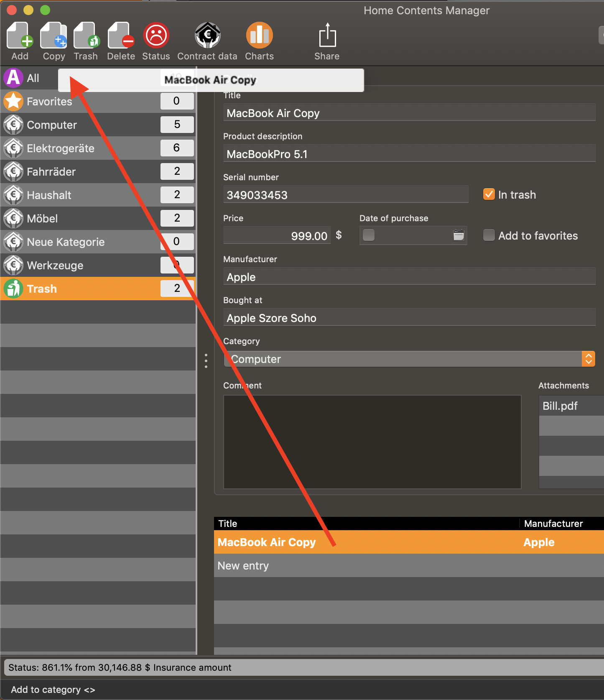Click the Delete toolbar icon
The image size is (604, 700).
click(x=121, y=36)
